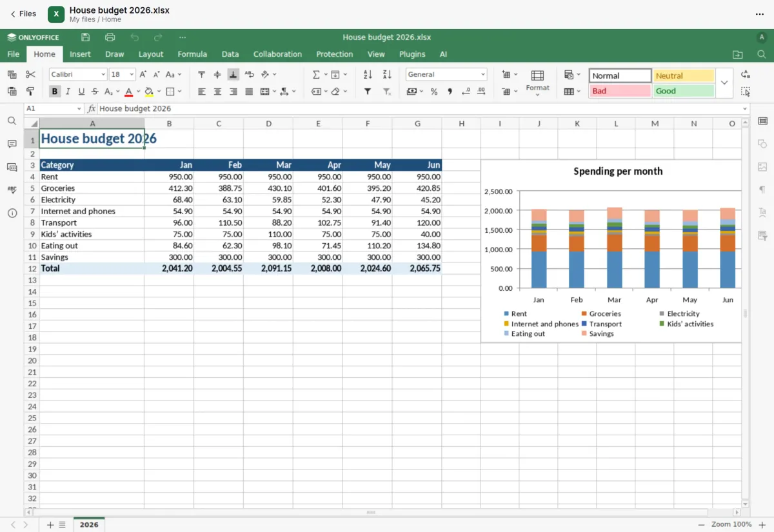774x532 pixels.
Task: Toggle Strikethrough formatting
Action: [x=95, y=92]
